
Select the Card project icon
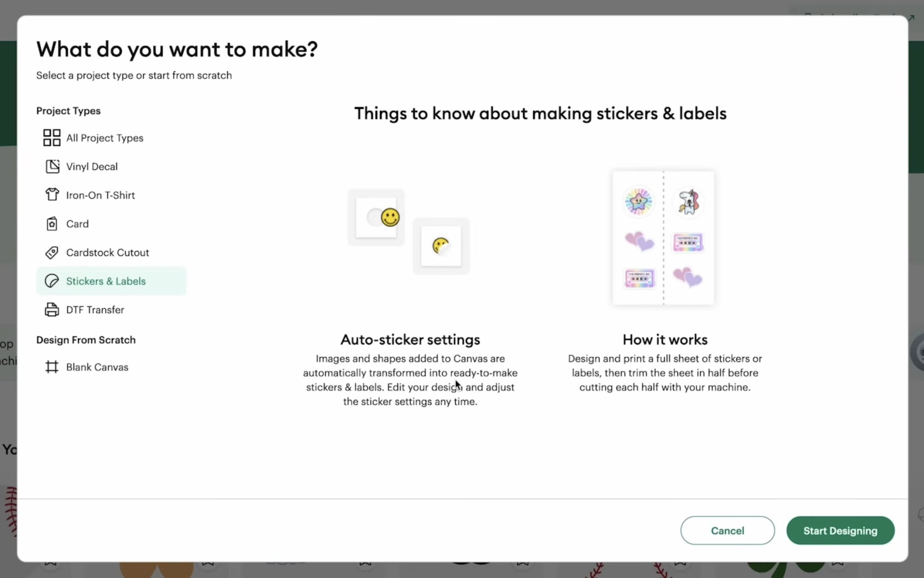coord(52,224)
